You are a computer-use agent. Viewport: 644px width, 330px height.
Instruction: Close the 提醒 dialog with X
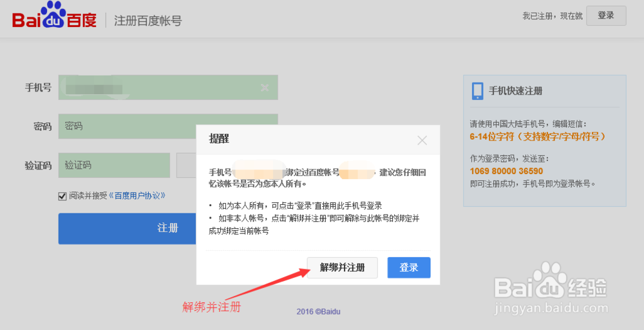pos(422,141)
